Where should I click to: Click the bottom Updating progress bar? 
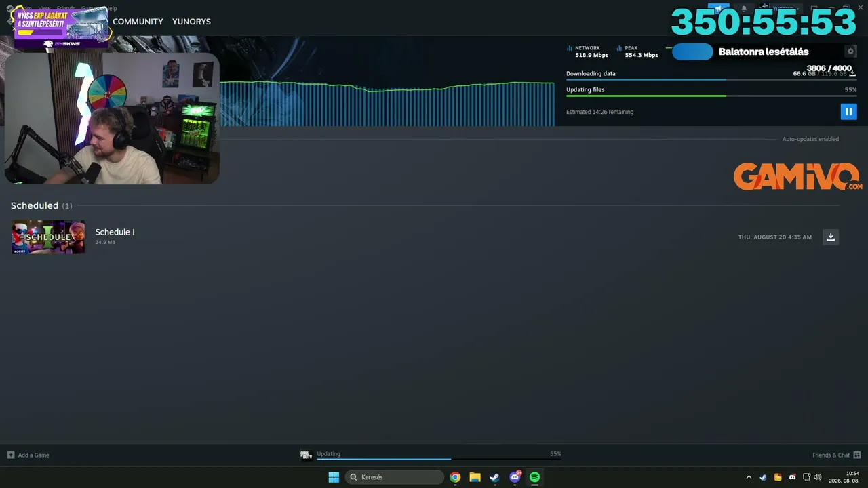tap(439, 459)
